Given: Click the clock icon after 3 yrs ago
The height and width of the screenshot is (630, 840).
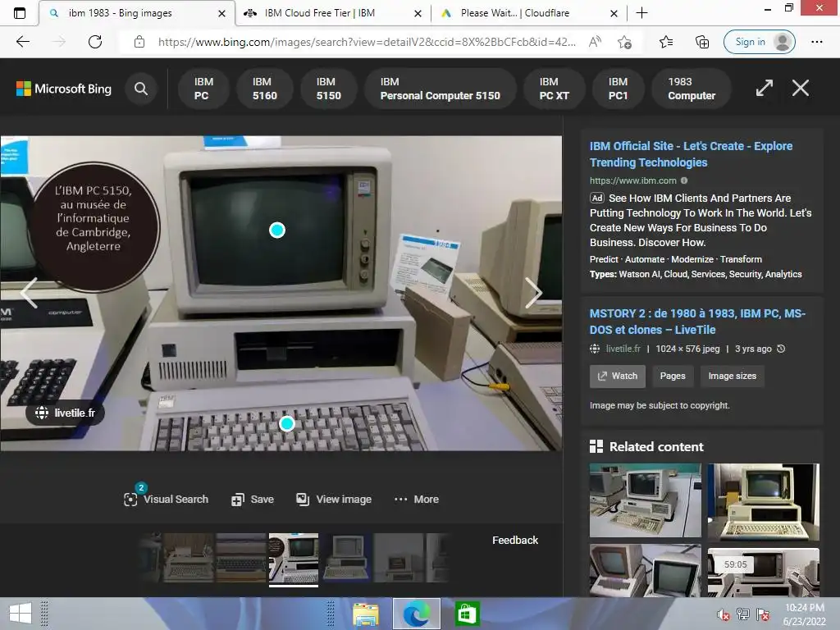Looking at the screenshot, I should click(x=781, y=349).
